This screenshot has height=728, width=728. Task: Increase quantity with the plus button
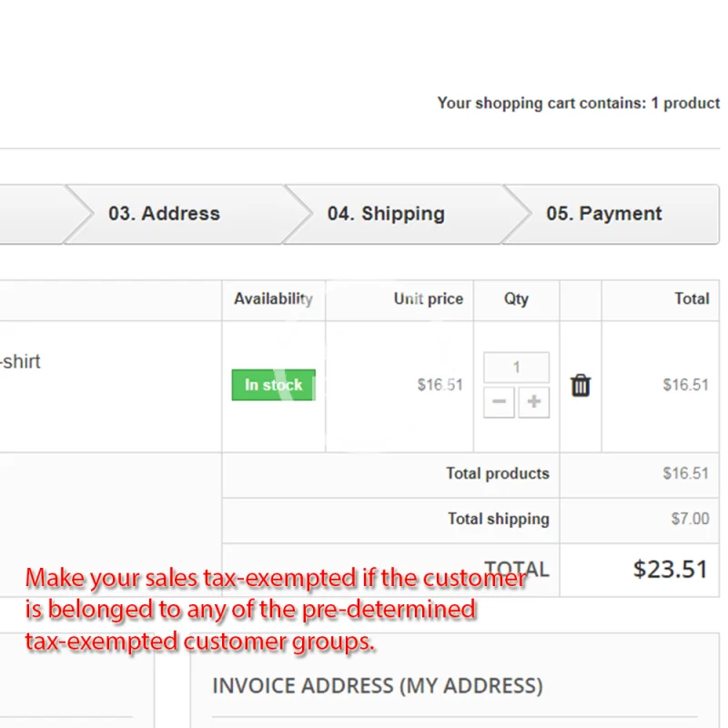pyautogui.click(x=534, y=401)
